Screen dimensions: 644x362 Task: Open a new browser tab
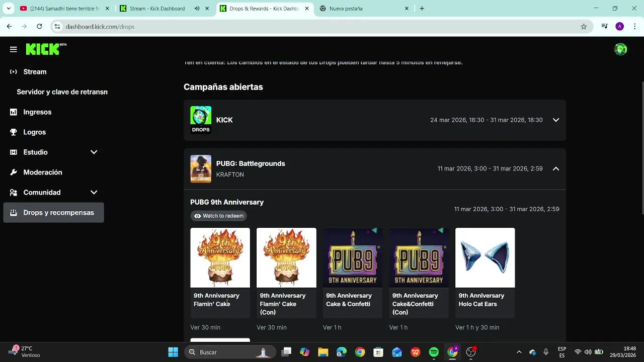click(x=422, y=9)
